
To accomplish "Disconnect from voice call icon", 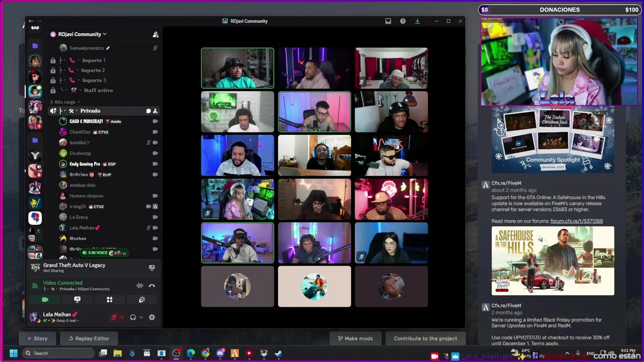I will (x=152, y=286).
